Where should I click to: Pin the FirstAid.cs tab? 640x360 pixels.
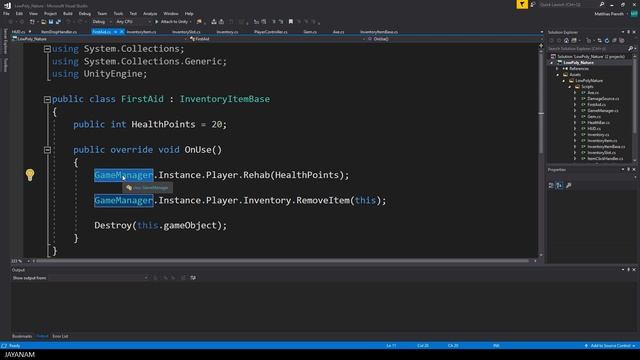tap(116, 32)
